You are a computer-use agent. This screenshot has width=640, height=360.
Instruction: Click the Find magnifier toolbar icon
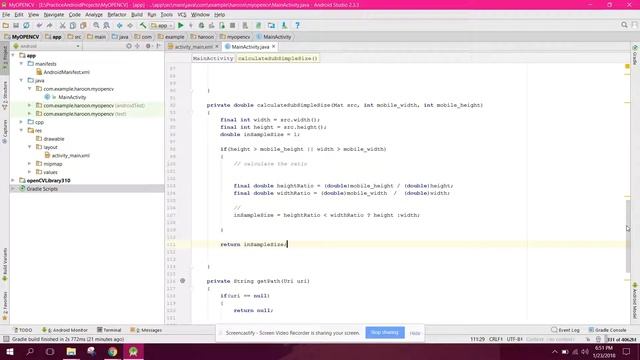pyautogui.click(x=96, y=25)
